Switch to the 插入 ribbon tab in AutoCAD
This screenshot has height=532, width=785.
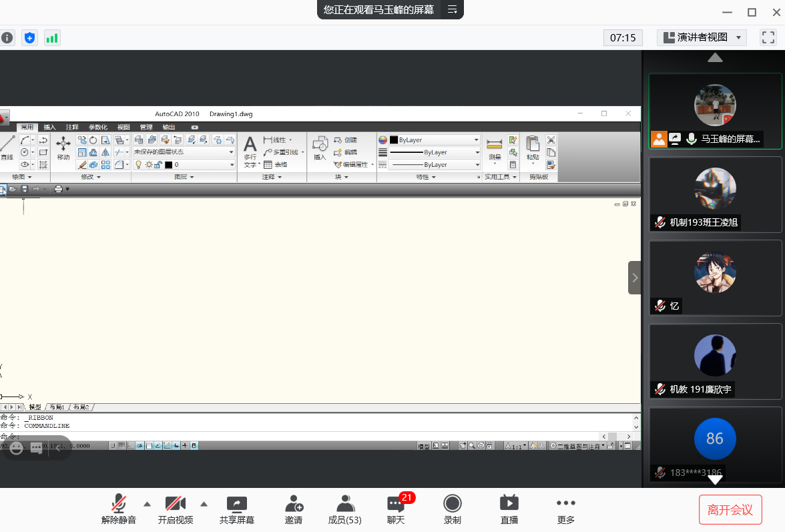point(50,127)
